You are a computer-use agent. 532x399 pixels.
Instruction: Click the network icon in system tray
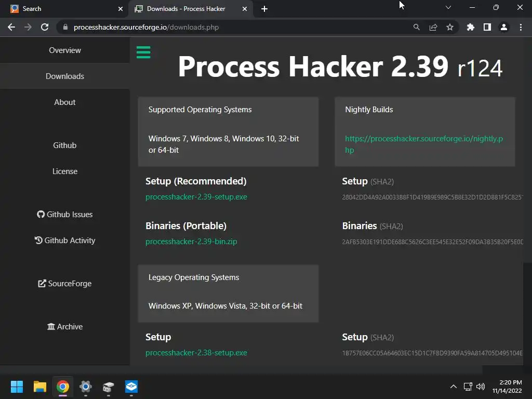pos(468,387)
